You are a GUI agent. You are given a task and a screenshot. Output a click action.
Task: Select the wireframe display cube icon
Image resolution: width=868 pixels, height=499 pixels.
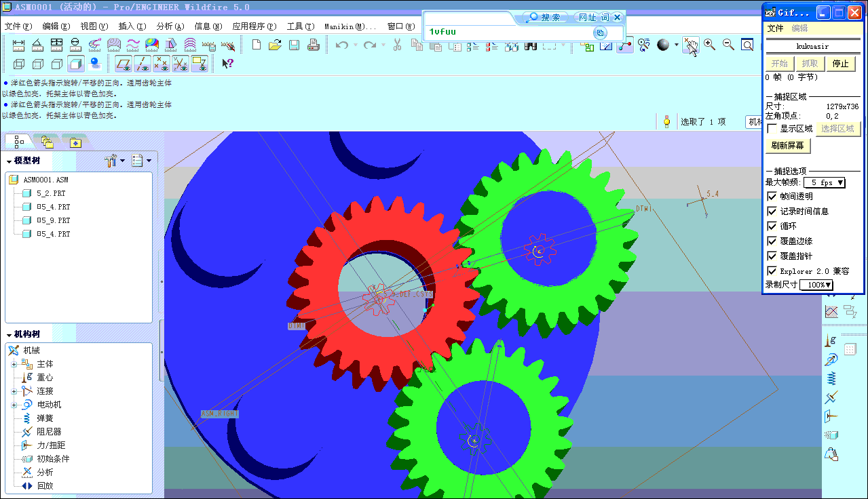19,64
